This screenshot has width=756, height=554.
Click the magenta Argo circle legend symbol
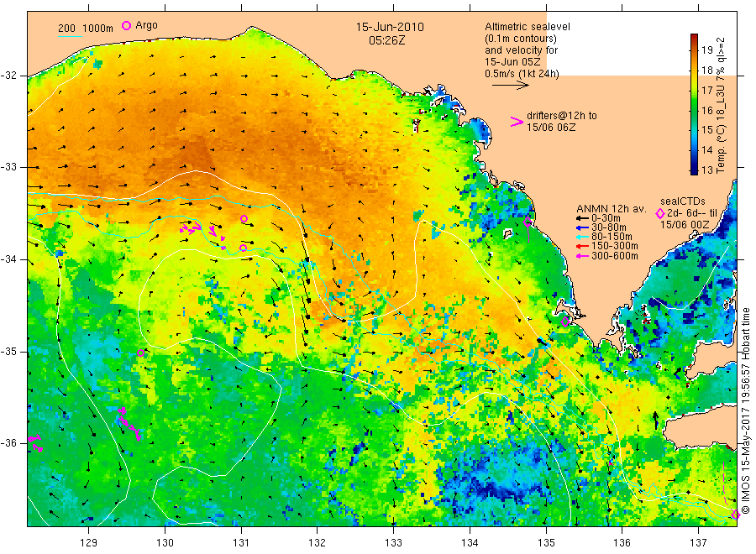click(x=126, y=25)
